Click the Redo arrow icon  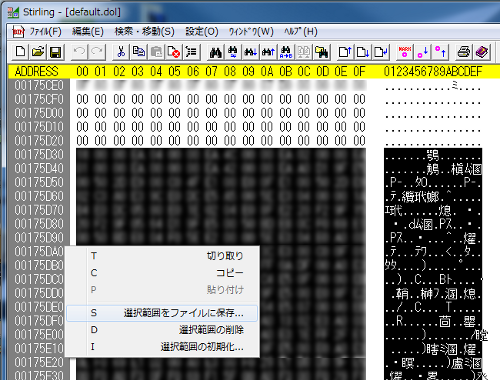point(97,52)
